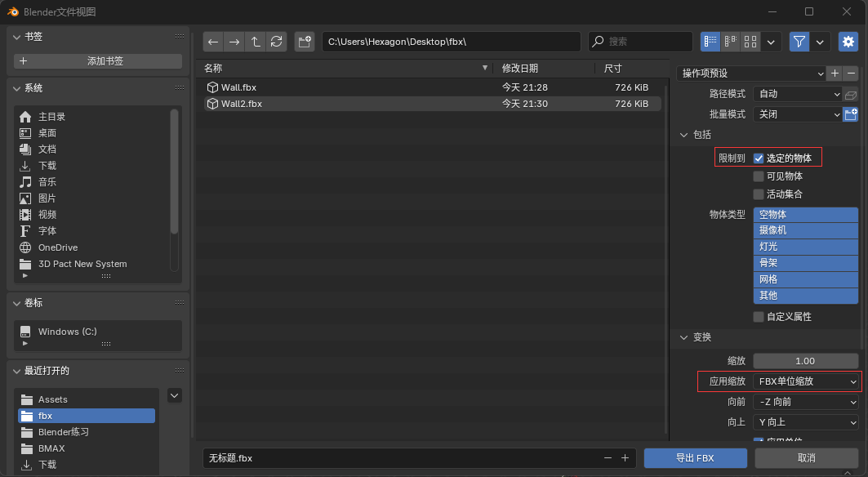Add a new operator preset
868x477 pixels.
pyautogui.click(x=835, y=74)
